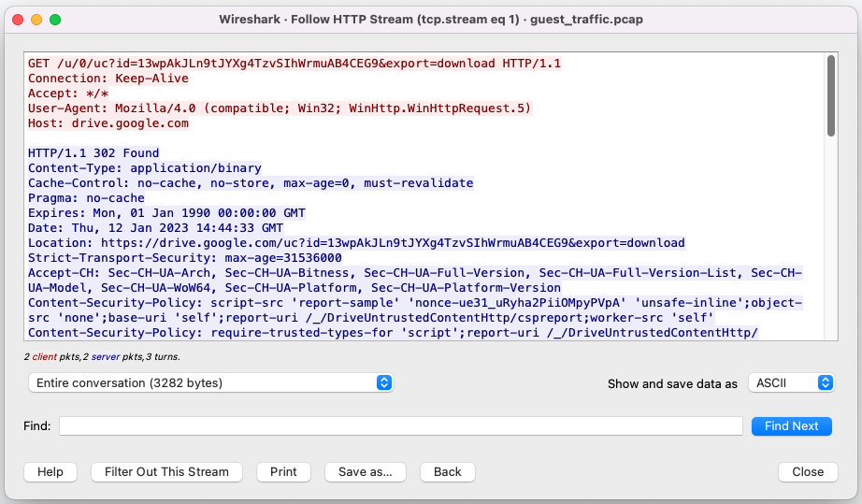Screen dimensions: 862x504
Task: Click the Close button at bottom right
Action: (x=808, y=471)
